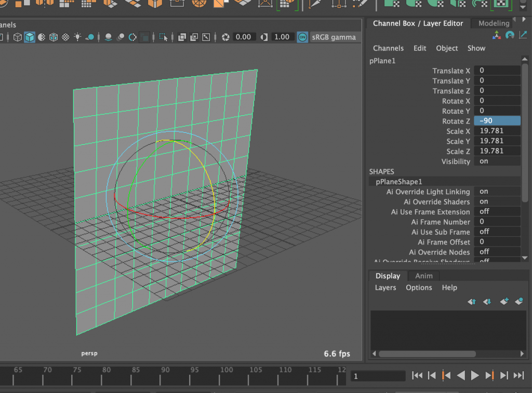Open Help in the Layer Editor
Screen dimensions: 532x393
click(449, 287)
